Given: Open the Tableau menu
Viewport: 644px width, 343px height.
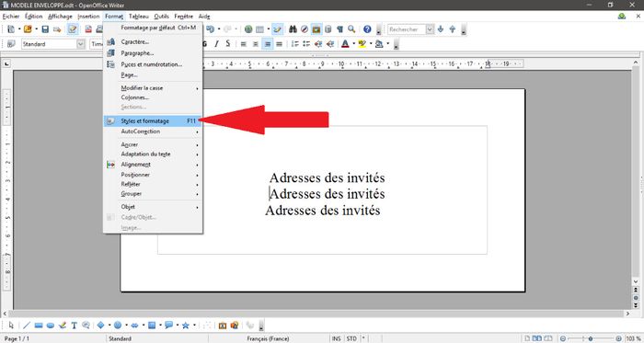Looking at the screenshot, I should coord(138,17).
